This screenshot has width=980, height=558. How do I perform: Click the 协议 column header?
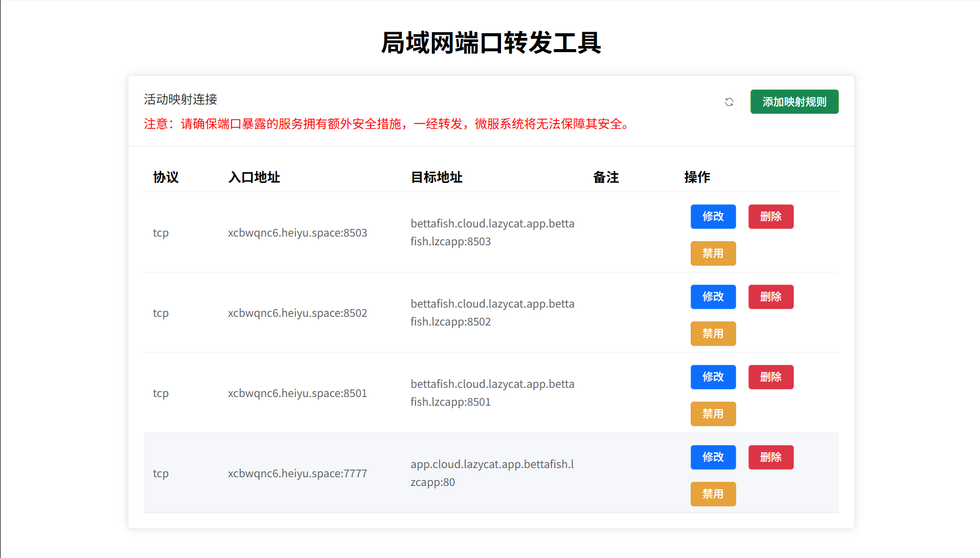click(166, 177)
